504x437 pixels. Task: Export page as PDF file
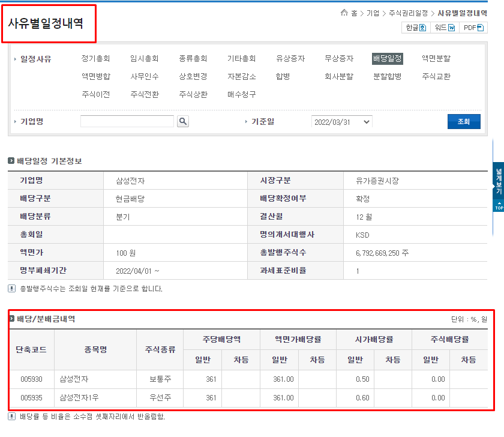click(473, 28)
